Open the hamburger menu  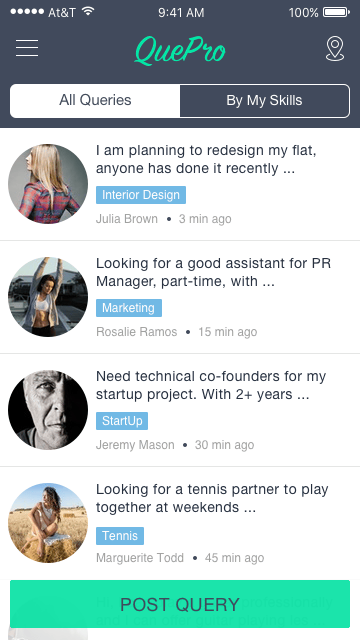(x=27, y=48)
